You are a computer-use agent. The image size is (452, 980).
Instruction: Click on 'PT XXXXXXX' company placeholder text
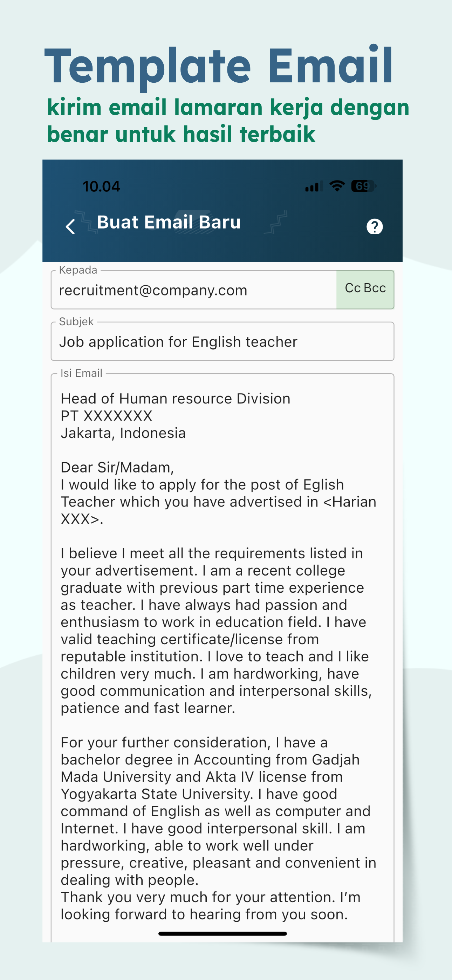point(107,416)
